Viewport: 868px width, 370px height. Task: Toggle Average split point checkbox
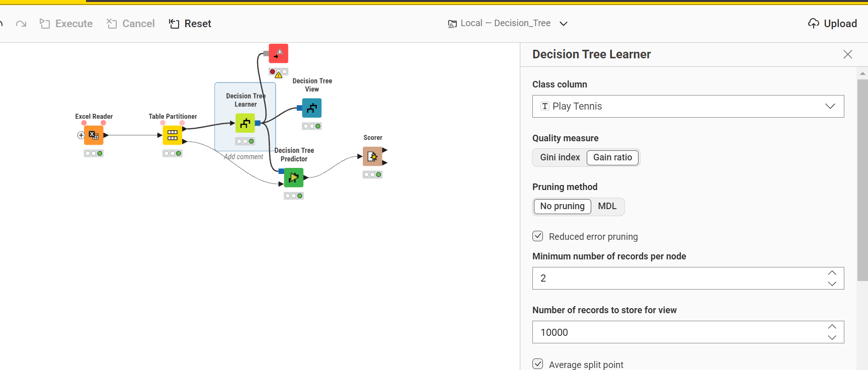click(x=538, y=364)
